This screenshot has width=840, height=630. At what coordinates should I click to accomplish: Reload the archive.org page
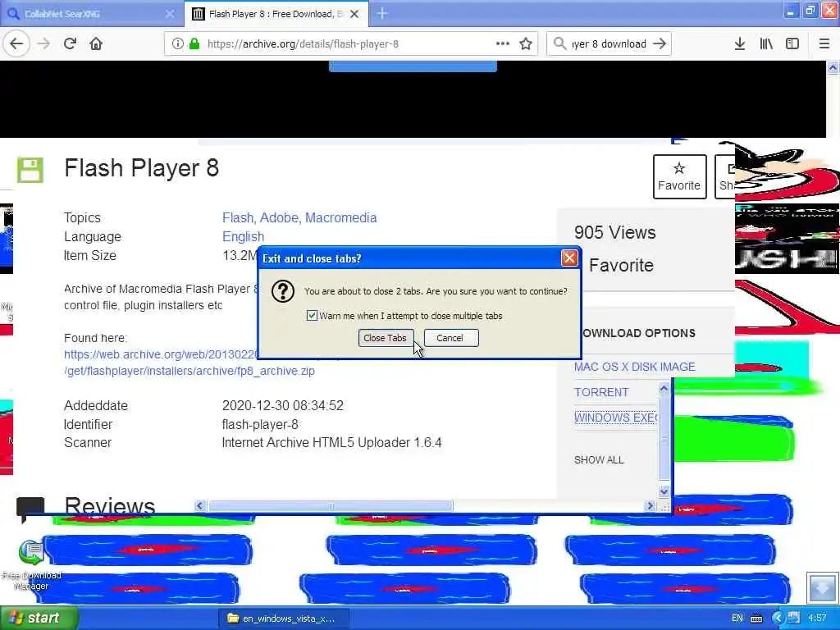70,43
